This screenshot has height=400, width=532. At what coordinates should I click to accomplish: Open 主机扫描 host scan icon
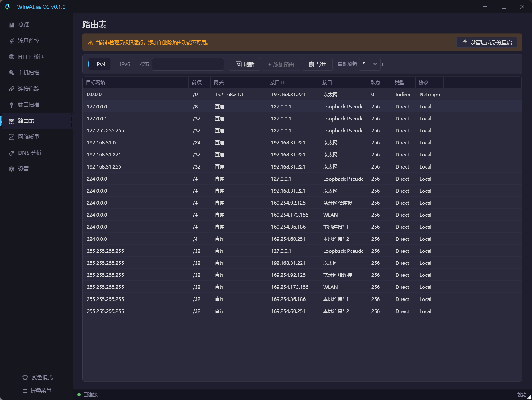[x=12, y=73]
